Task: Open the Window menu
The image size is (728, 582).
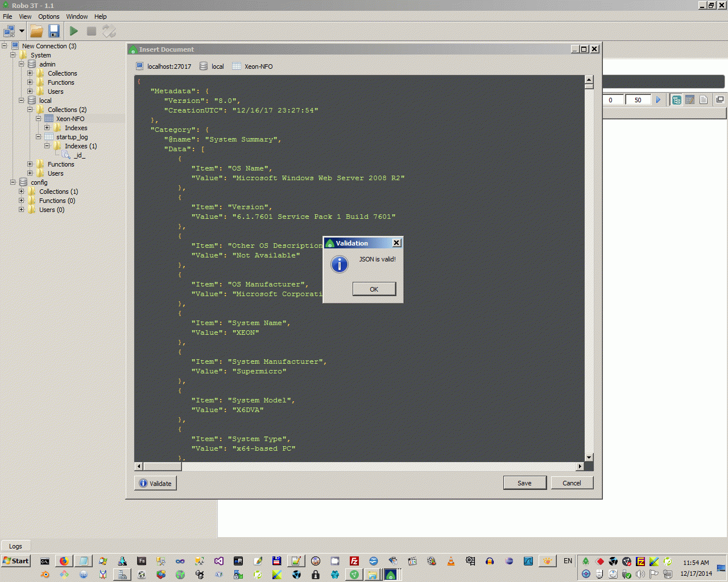Action: (77, 16)
